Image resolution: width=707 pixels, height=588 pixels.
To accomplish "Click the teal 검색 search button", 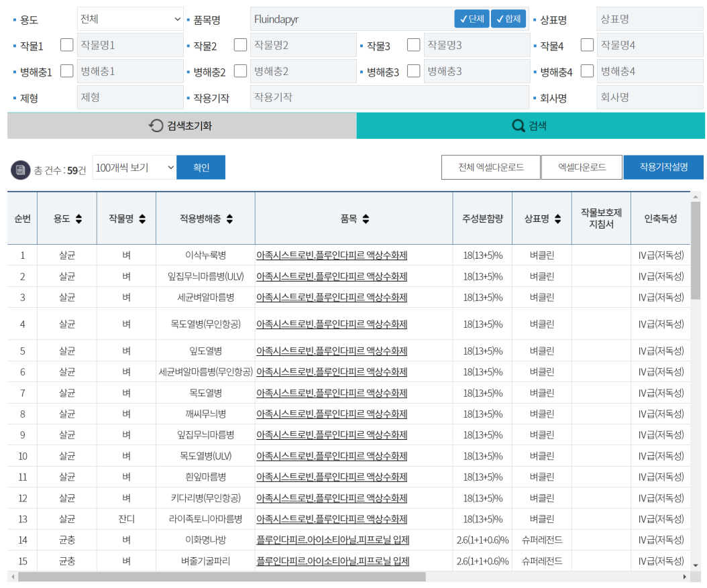I will pyautogui.click(x=531, y=125).
